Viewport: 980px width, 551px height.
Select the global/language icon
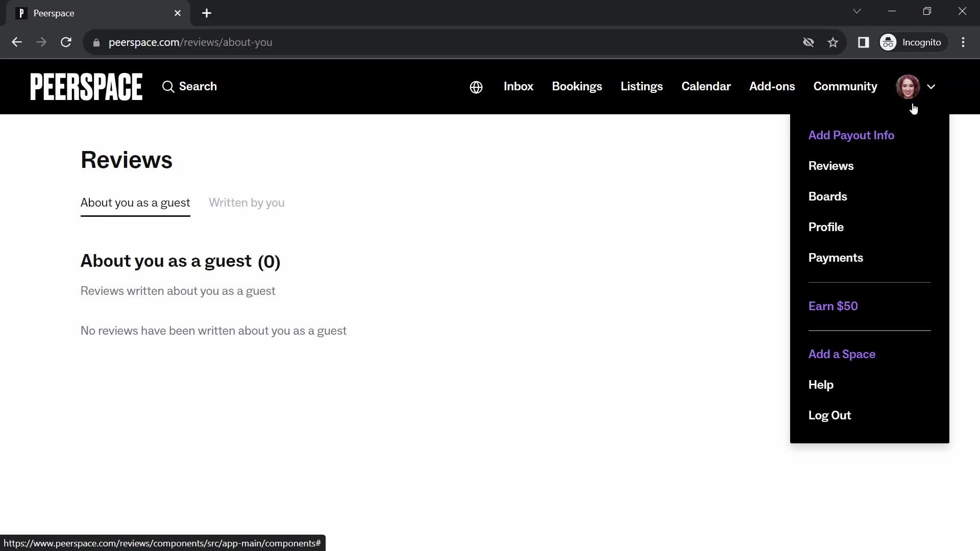[x=477, y=86]
